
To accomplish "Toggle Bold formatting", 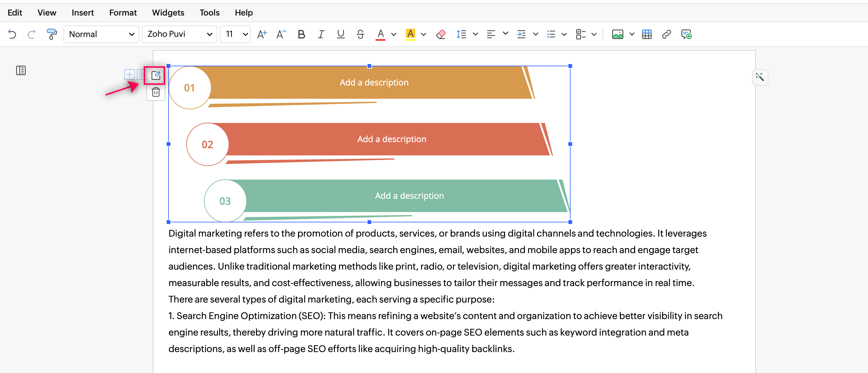I will coord(301,34).
